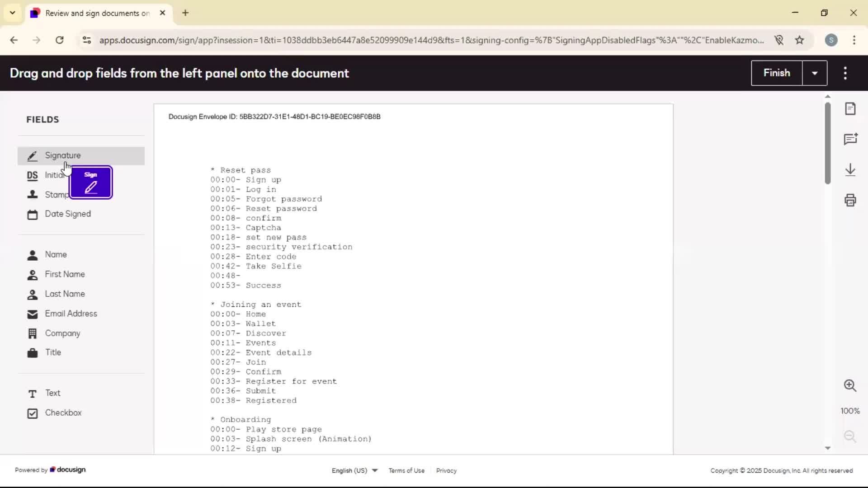Viewport: 868px width, 488px height.
Task: Select the Signature field in the left panel
Action: pos(81,156)
